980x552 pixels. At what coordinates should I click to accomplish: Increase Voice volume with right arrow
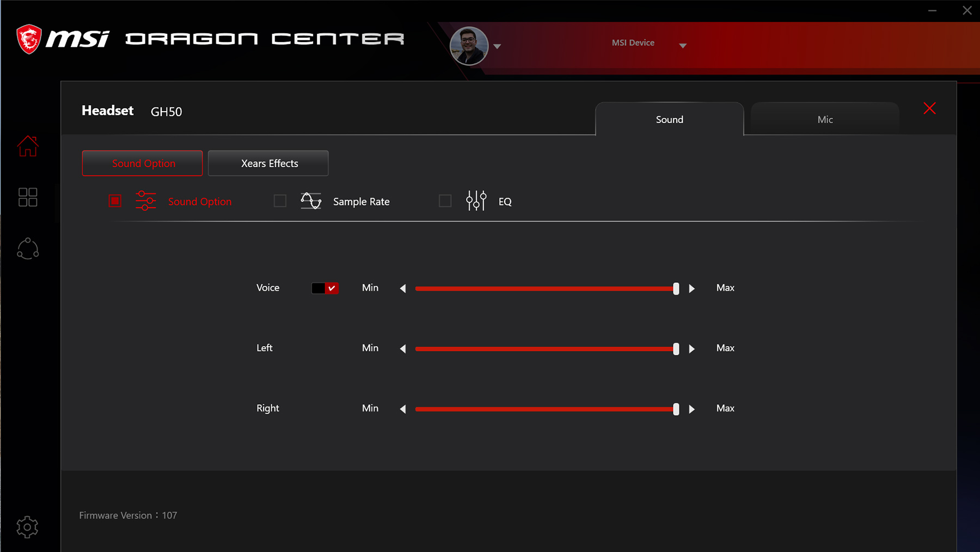pos(692,288)
